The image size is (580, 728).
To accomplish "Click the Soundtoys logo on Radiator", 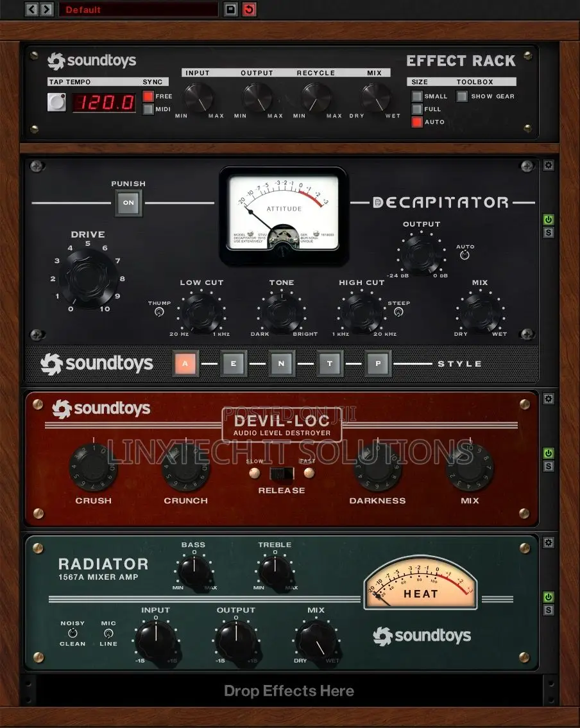I will click(x=422, y=636).
